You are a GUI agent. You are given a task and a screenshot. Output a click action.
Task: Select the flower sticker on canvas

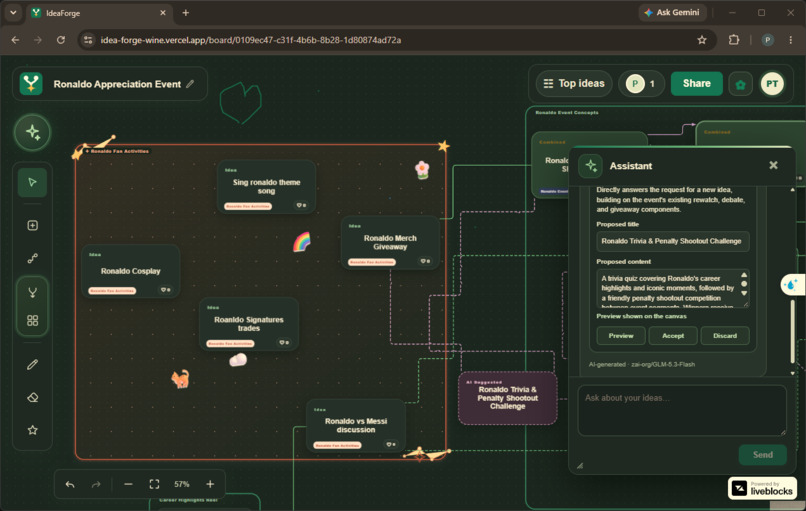(x=422, y=170)
